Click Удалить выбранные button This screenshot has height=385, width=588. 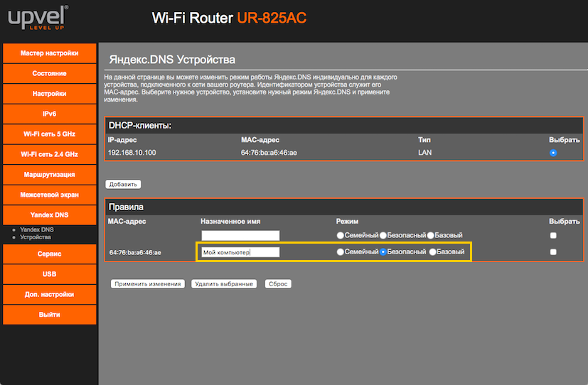[224, 284]
